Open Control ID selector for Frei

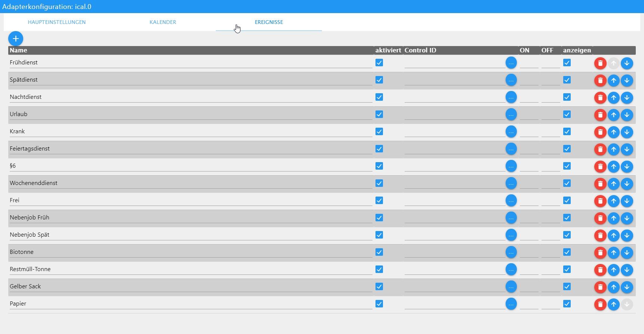tap(511, 200)
